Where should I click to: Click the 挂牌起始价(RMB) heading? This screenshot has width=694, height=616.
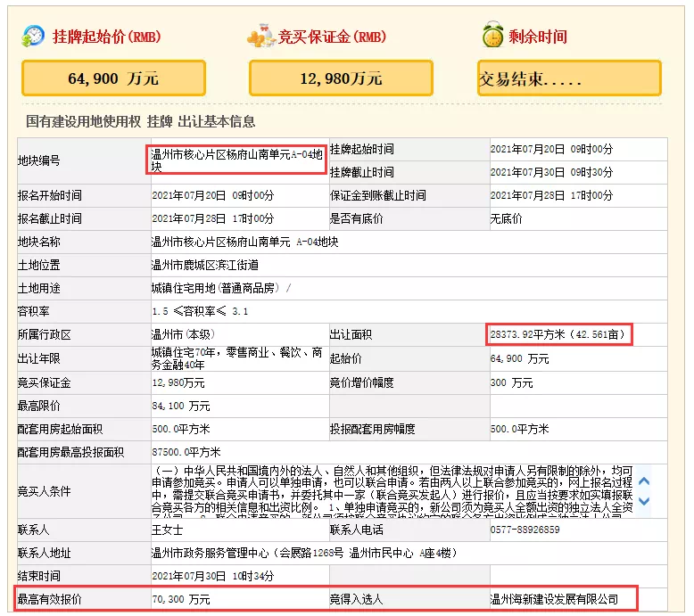click(x=104, y=37)
